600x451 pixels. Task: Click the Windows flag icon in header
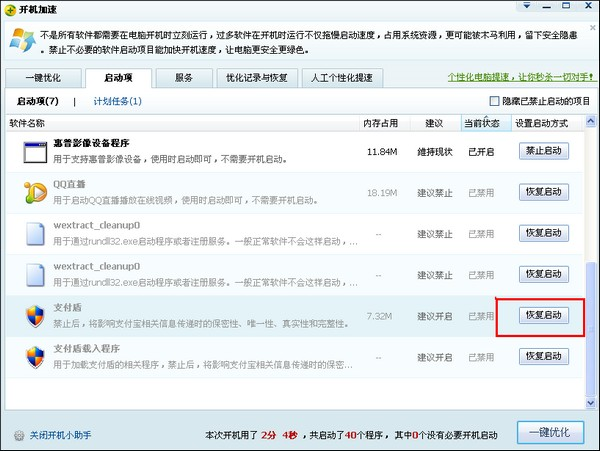click(x=18, y=42)
